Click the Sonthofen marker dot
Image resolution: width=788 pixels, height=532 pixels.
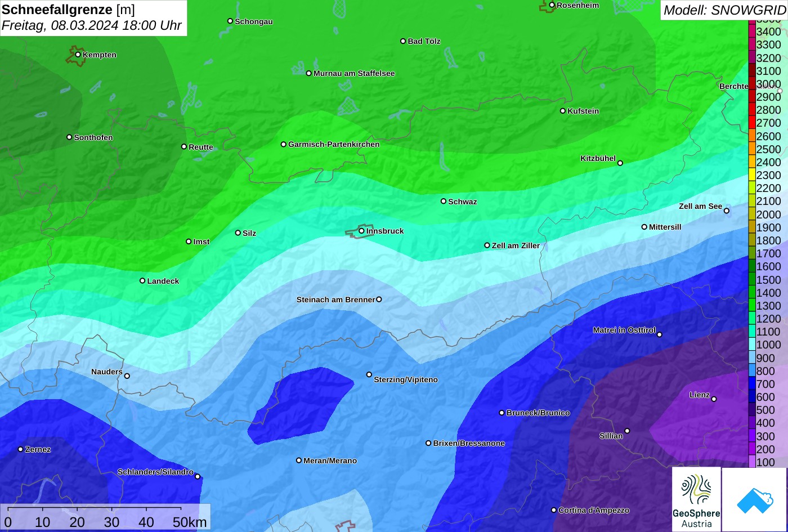point(69,137)
